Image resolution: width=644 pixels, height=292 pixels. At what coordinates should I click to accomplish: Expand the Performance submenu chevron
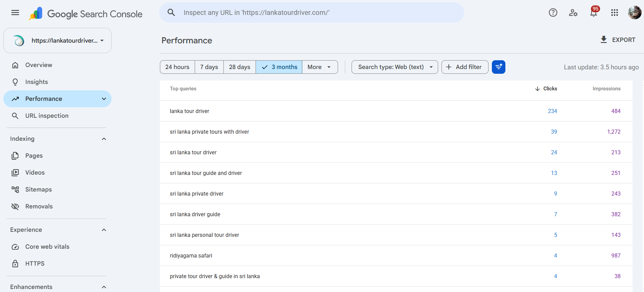[x=104, y=99]
